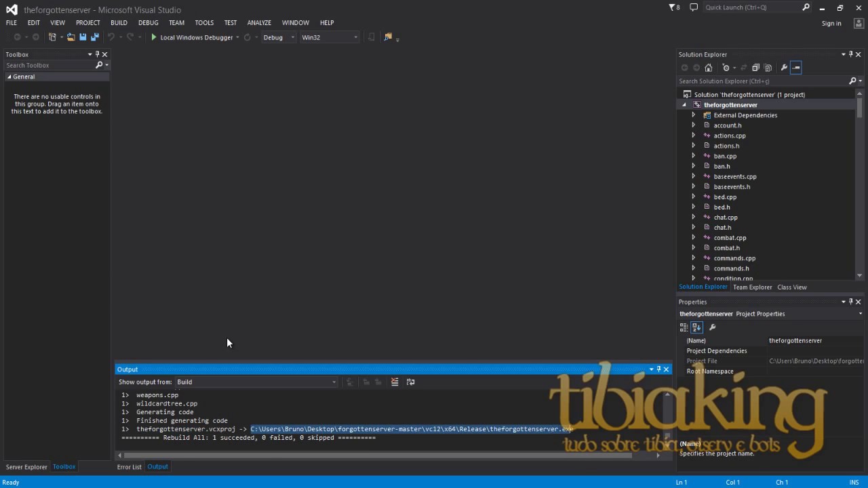Click the Preview Selected Items icon

[796, 68]
